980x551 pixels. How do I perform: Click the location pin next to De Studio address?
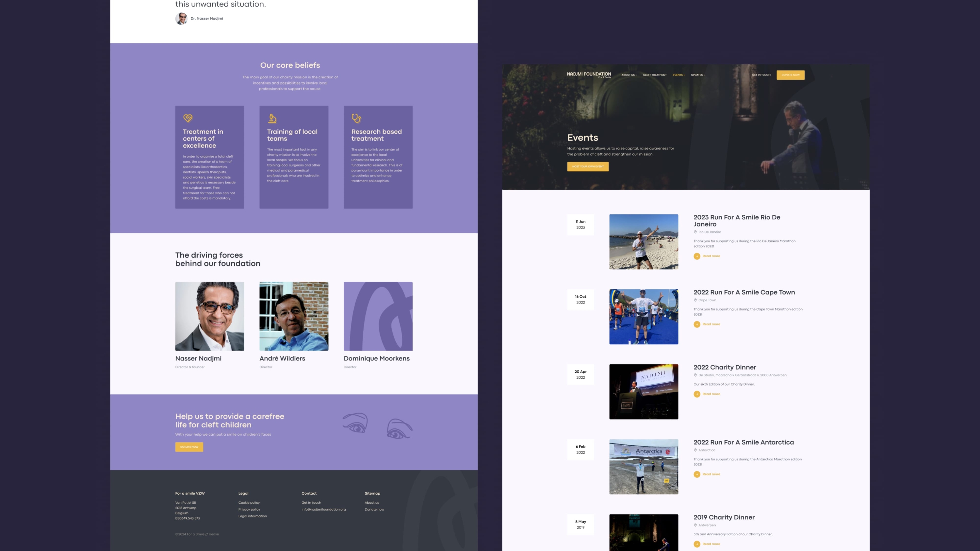(x=695, y=375)
